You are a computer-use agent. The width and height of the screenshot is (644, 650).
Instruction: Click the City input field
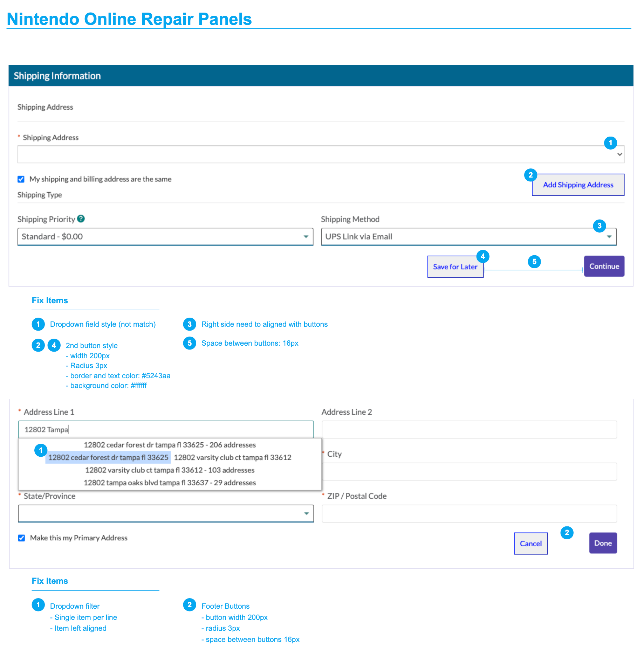click(x=470, y=471)
